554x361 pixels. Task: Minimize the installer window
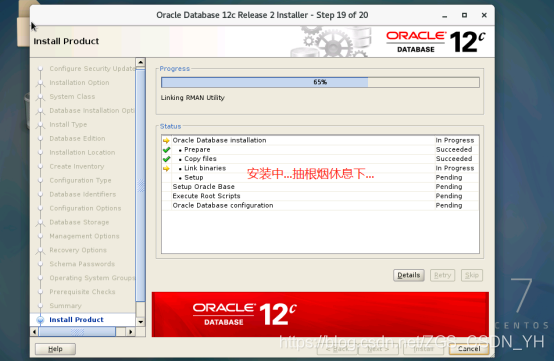444,15
